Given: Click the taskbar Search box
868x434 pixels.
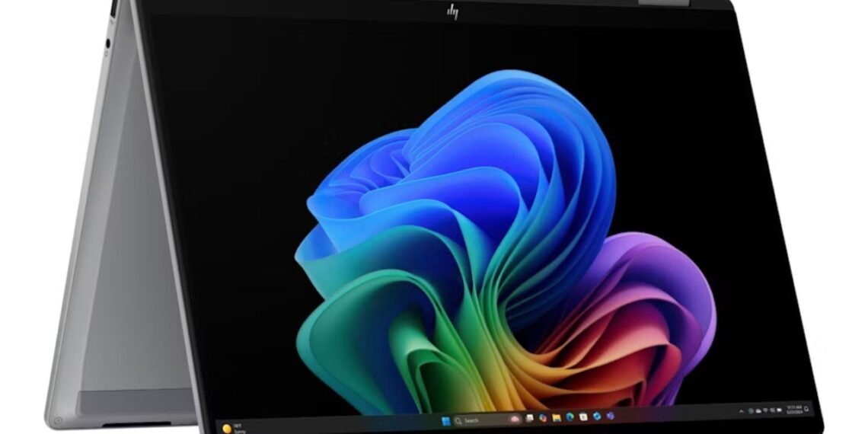Looking at the screenshot, I should coord(488,420).
